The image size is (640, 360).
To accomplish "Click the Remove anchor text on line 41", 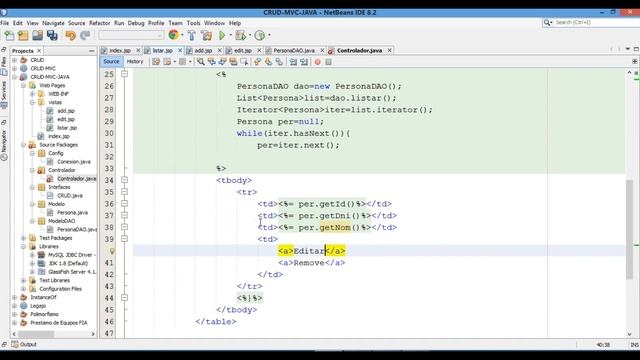I will point(309,263).
